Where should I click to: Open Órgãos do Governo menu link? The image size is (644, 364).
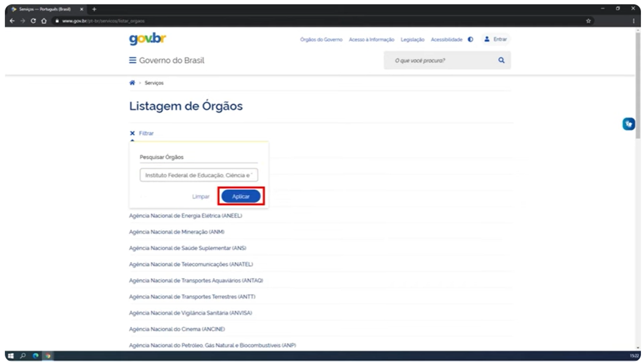click(x=321, y=40)
